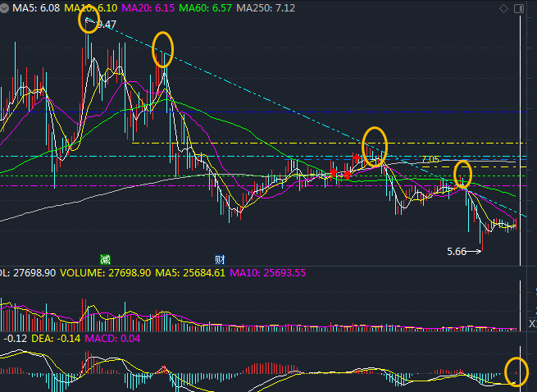Screen dimensions: 537x392
Task: Click the VOLUME: 27698.90 label
Action: (x=106, y=273)
